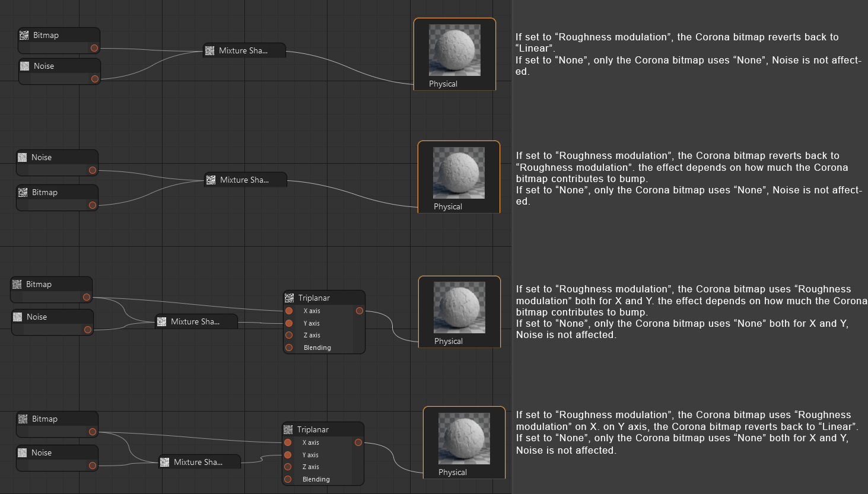Screen dimensions: 868x494
Task: Click output port of the upper Triplanar node
Action: tap(360, 311)
